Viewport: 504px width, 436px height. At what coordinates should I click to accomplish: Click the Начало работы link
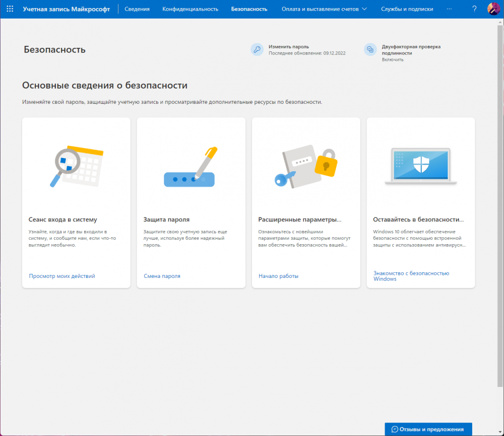click(278, 276)
